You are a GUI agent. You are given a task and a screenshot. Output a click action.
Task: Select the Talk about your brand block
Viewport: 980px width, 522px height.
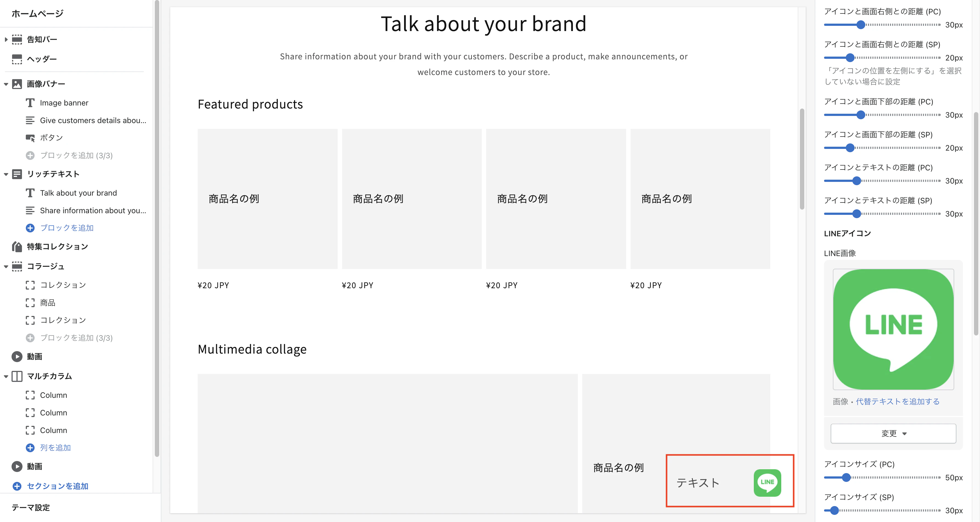click(78, 193)
